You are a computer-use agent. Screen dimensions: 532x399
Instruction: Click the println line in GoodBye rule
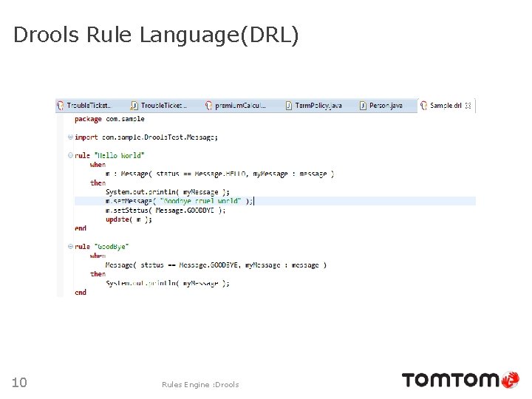point(168,283)
